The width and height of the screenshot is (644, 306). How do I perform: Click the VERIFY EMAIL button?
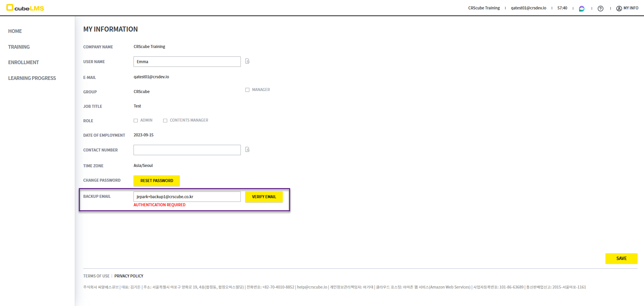pos(264,197)
